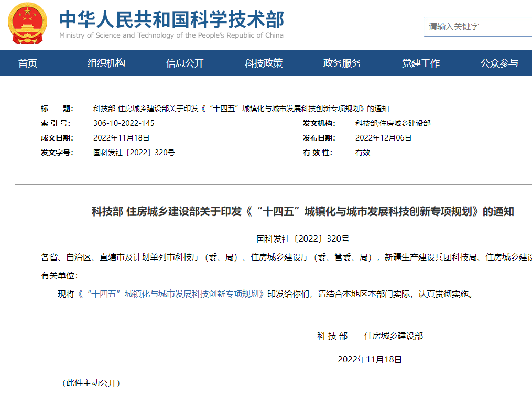The height and width of the screenshot is (399, 532).
Task: Open the 公众参与 navigation item
Action: click(x=500, y=63)
